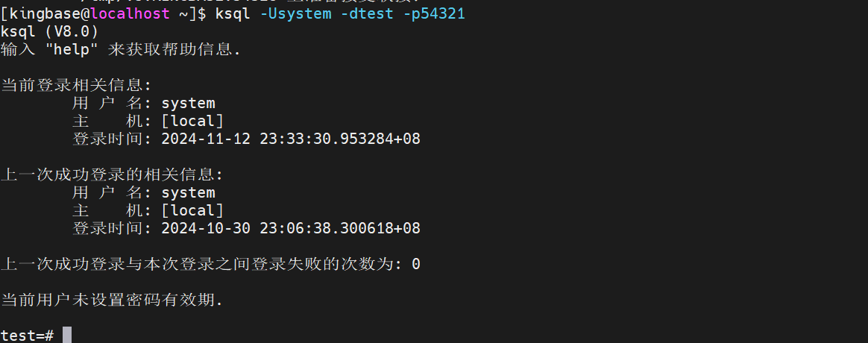Click the system username under current login info
The height and width of the screenshot is (343, 868).
click(x=188, y=104)
